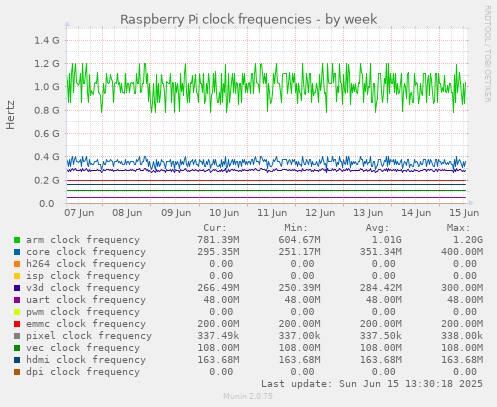Click the 'h264 clock frequency' legend label

[86, 264]
